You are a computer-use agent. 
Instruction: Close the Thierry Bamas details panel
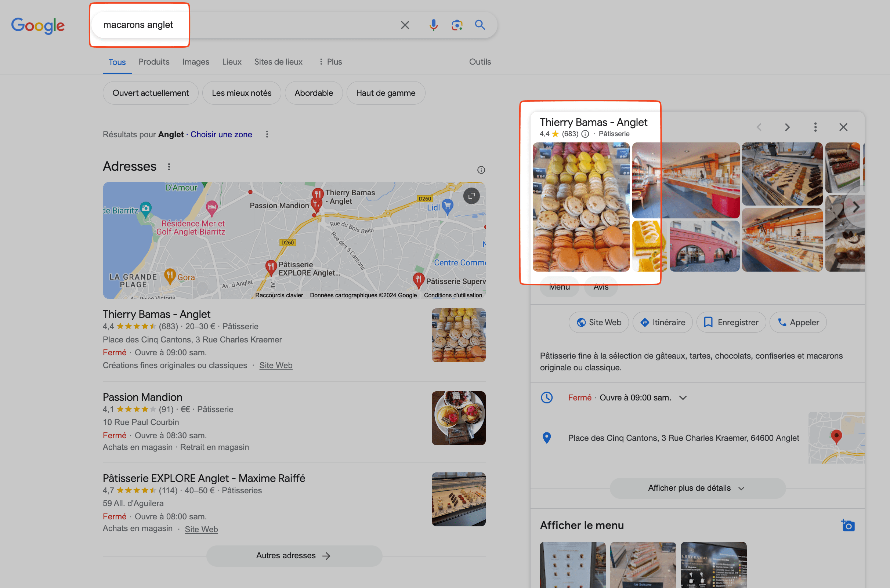[843, 127]
